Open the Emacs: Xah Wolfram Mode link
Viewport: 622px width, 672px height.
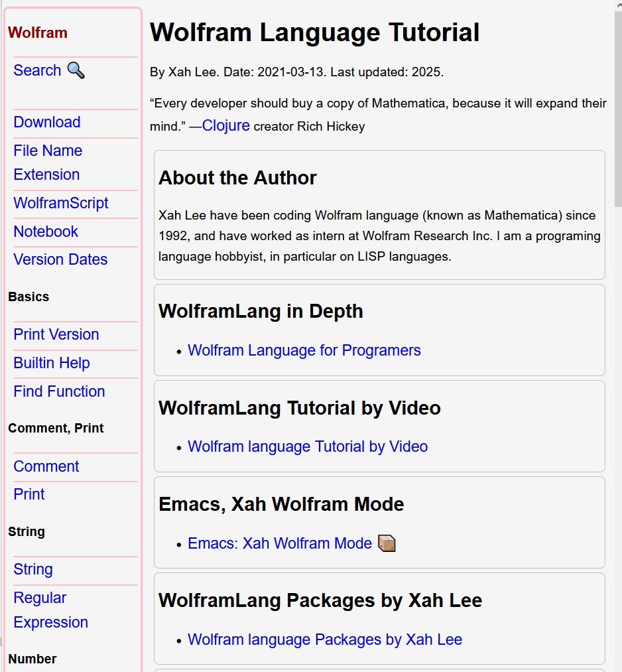(x=280, y=543)
